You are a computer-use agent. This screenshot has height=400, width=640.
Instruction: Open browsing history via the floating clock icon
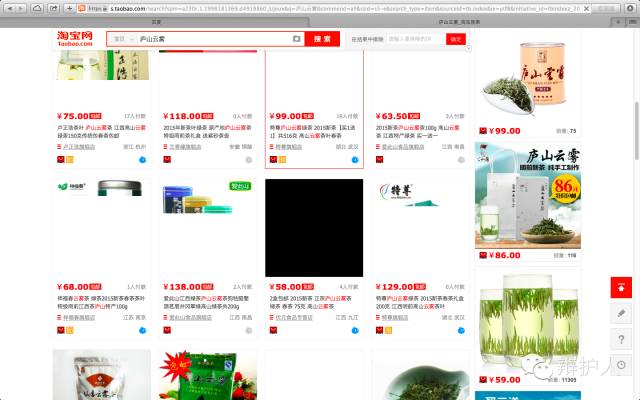pos(621,365)
